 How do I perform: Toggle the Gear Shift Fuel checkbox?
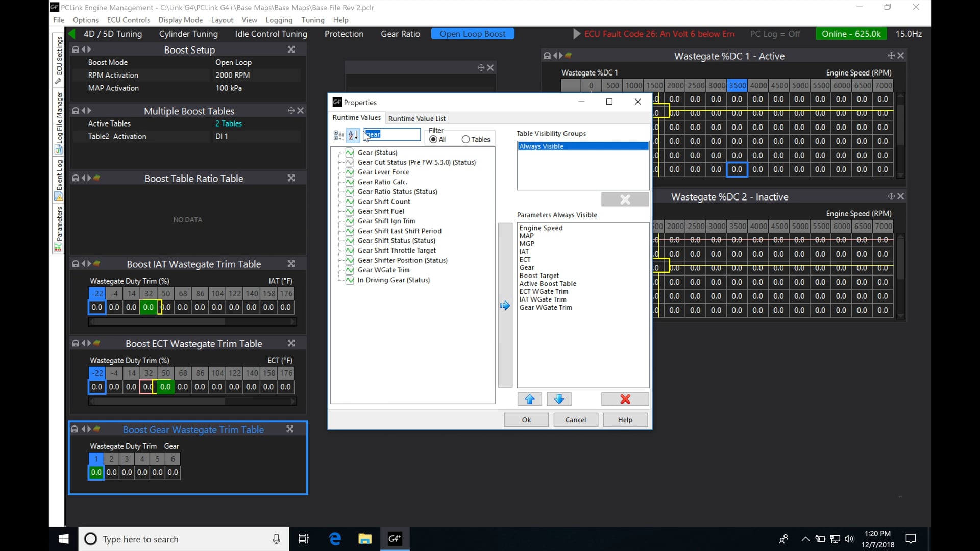tap(350, 211)
